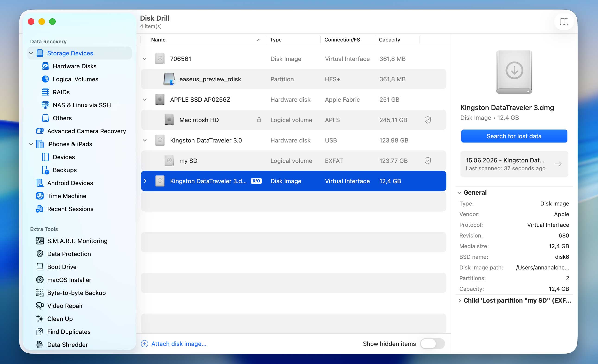The image size is (598, 364).
Task: Click the Recent Sessions icon
Action: coord(40,209)
